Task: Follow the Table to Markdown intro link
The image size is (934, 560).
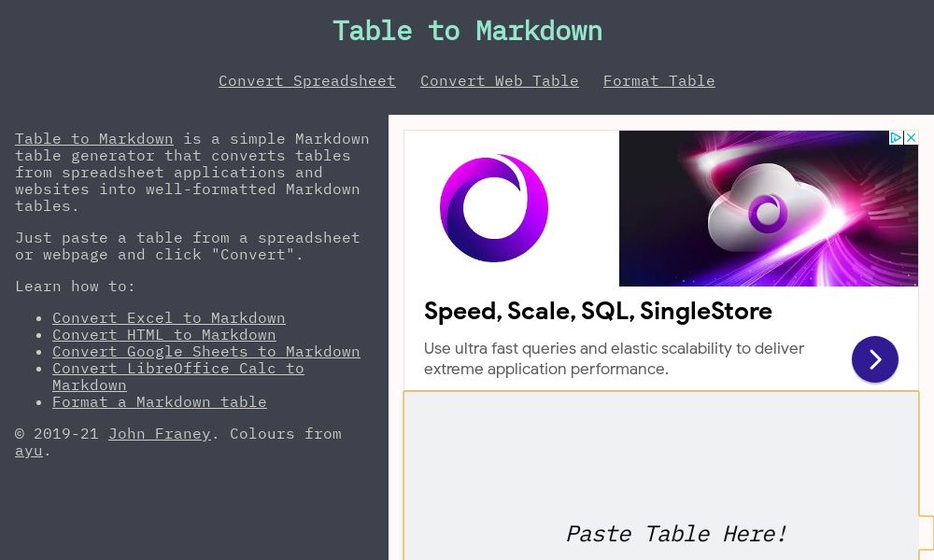Action: tap(94, 138)
